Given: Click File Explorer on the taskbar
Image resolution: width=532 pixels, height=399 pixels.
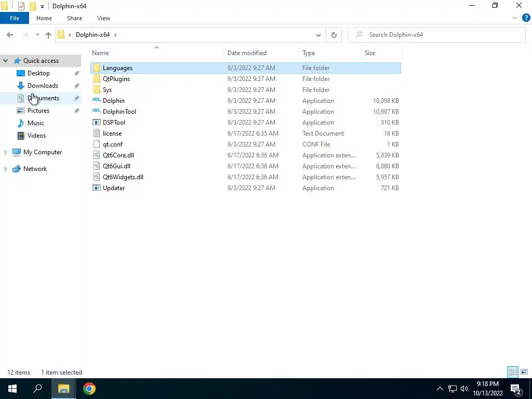Looking at the screenshot, I should coord(63,389).
